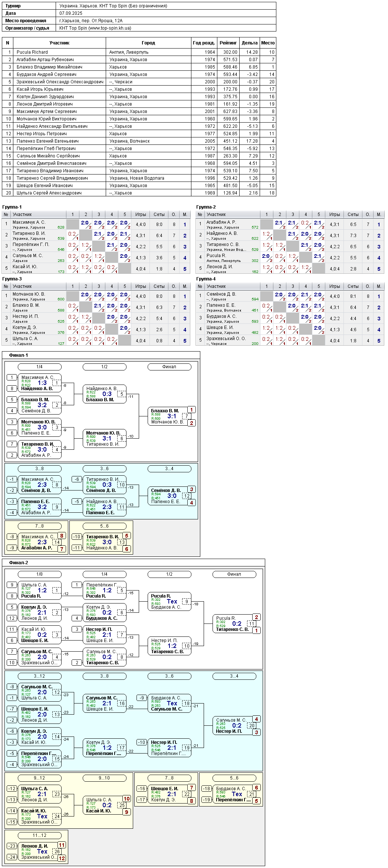This screenshot has width=388, height=868.
Task: Click match number 7 box in Финал-1 final
Action: 187,416
